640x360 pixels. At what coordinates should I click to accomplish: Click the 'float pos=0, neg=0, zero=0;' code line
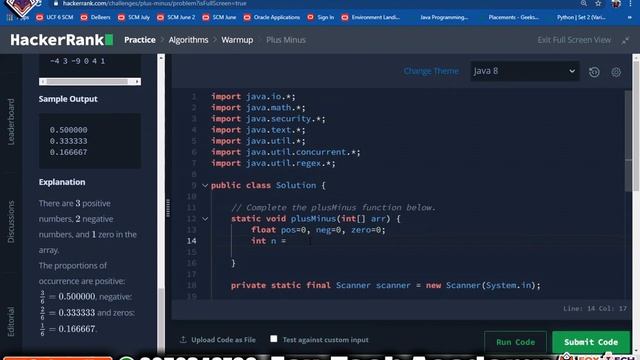[318, 230]
